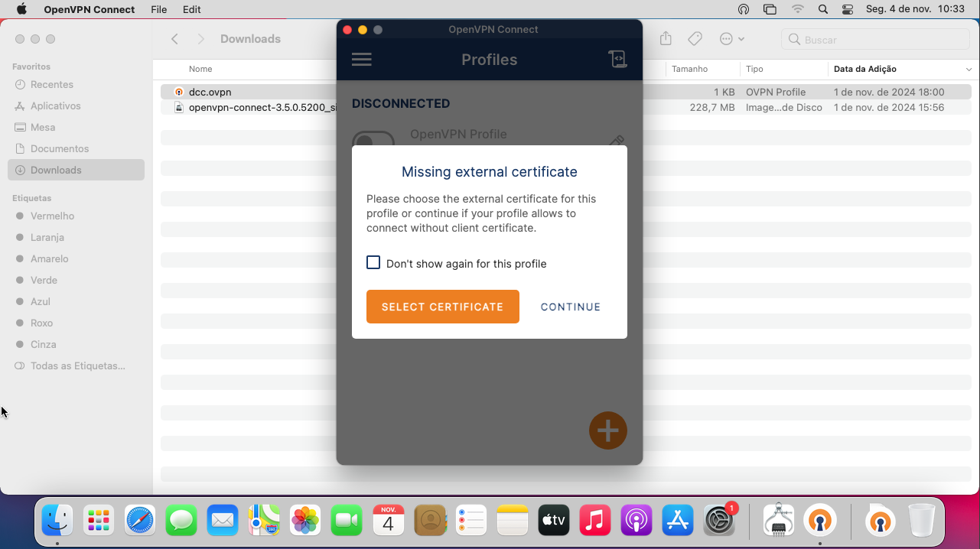Open Music from the Dock
980x549 pixels.
(x=595, y=521)
